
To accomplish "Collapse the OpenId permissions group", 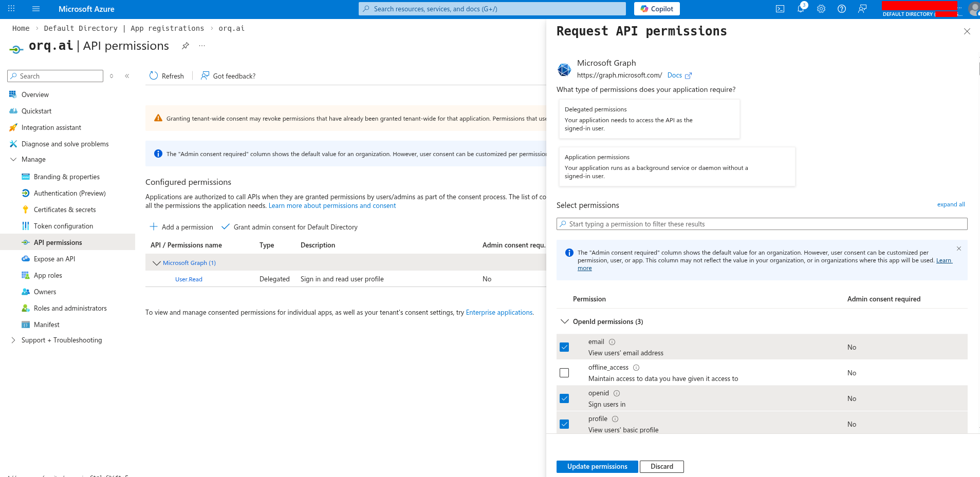I will [564, 321].
